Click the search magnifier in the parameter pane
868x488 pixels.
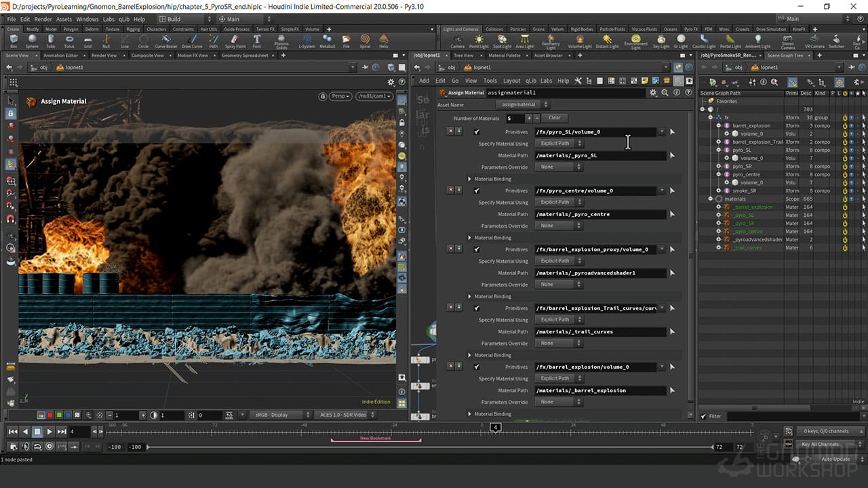click(665, 93)
